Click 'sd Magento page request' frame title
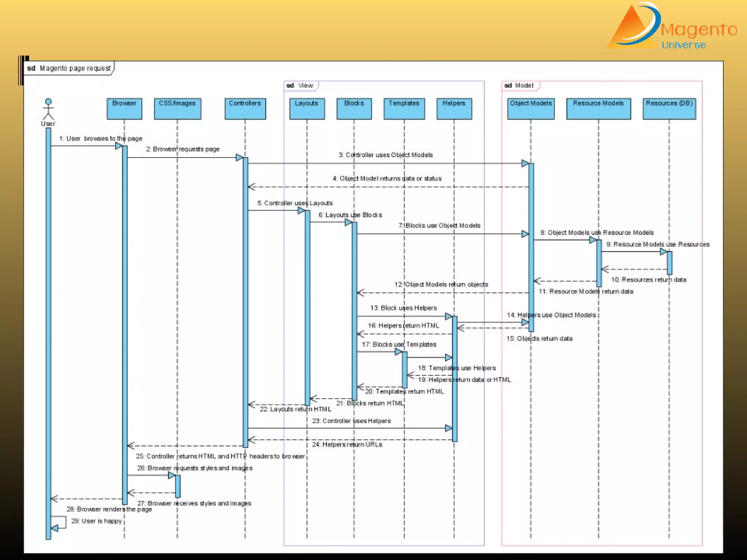This screenshot has width=747, height=560. [69, 68]
